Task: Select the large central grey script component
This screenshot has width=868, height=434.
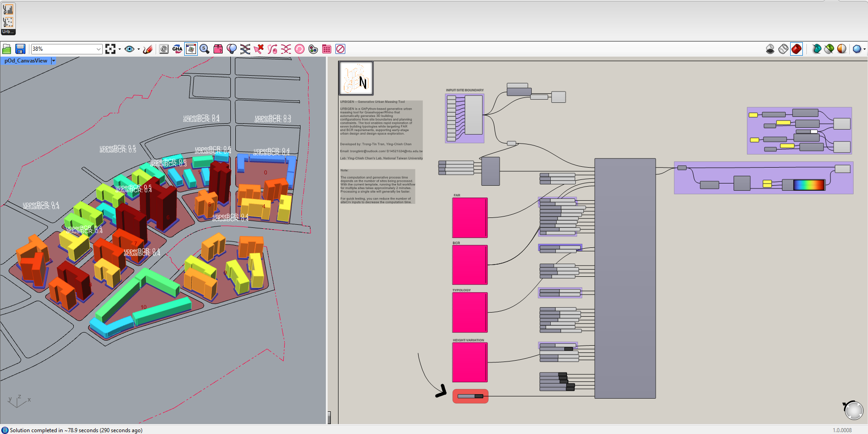Action: pos(625,278)
